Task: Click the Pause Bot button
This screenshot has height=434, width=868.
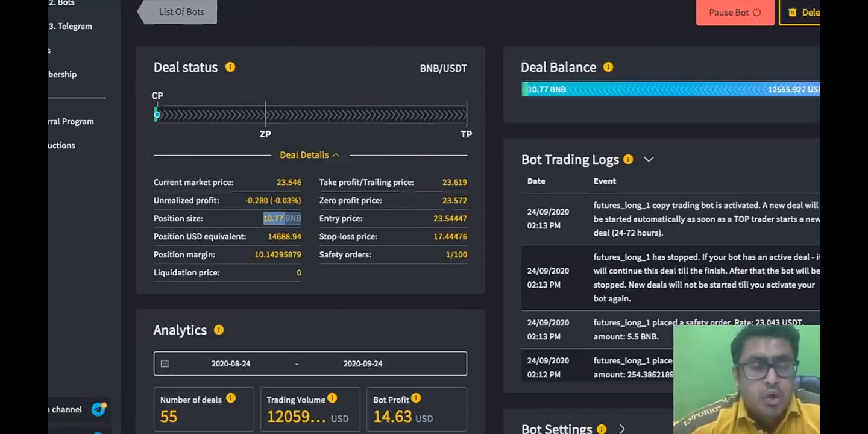Action: [x=735, y=12]
